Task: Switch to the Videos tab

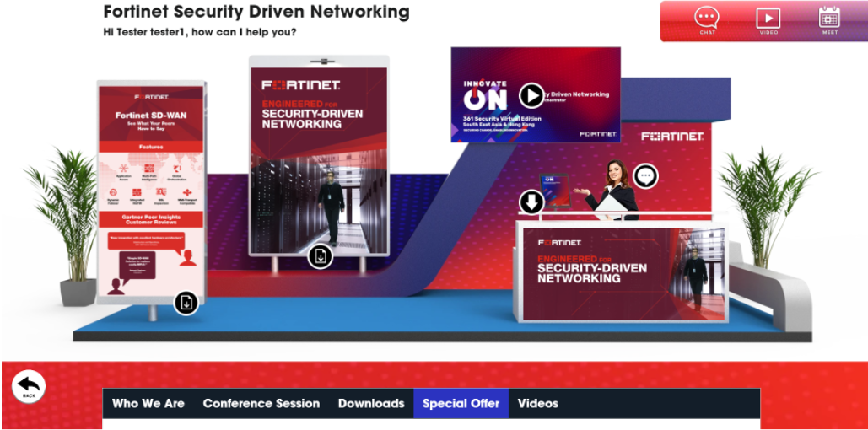Action: point(538,403)
